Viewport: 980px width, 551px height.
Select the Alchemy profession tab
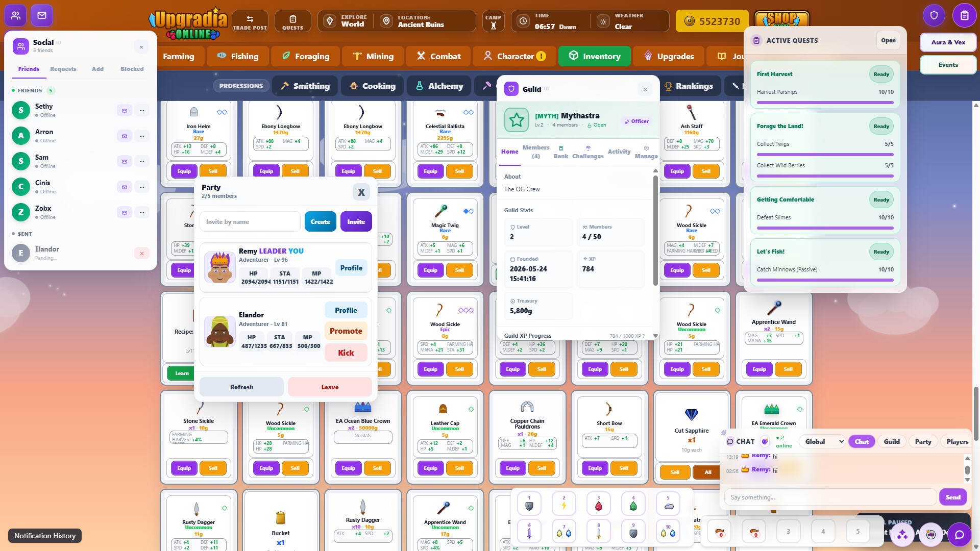coord(439,86)
